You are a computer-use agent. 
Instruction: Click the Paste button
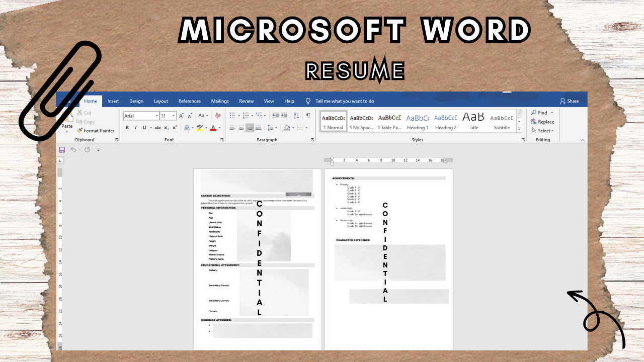click(x=67, y=122)
